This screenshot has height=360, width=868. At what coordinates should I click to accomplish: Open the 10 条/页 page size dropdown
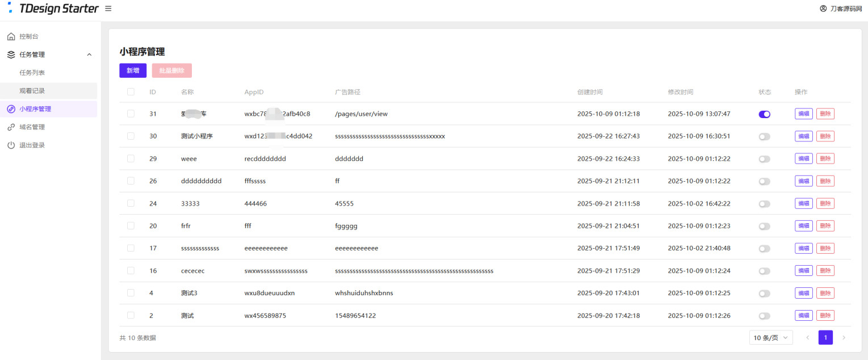coord(770,338)
